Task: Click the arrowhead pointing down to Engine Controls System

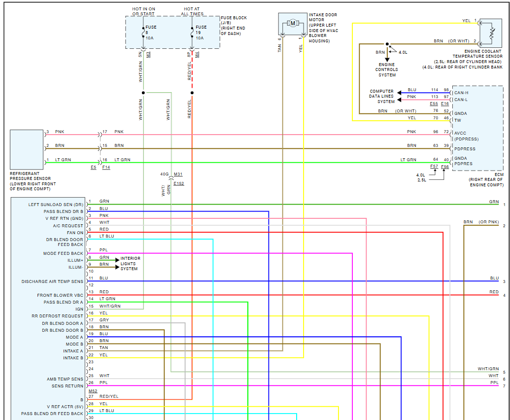Action: [387, 59]
